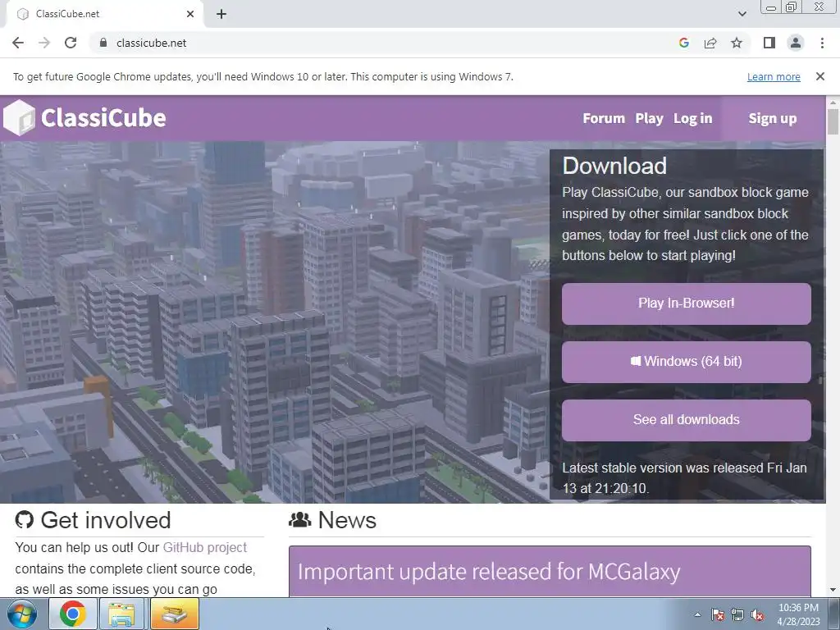
Task: Open the GitHub project link
Action: (204, 547)
